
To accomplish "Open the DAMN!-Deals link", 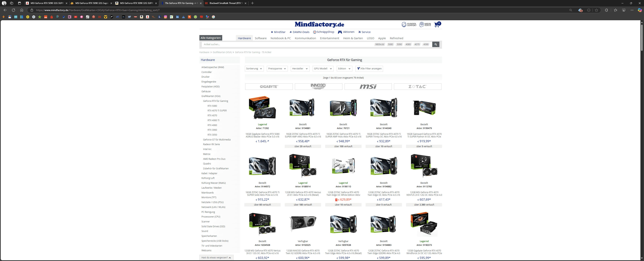I will (x=300, y=32).
